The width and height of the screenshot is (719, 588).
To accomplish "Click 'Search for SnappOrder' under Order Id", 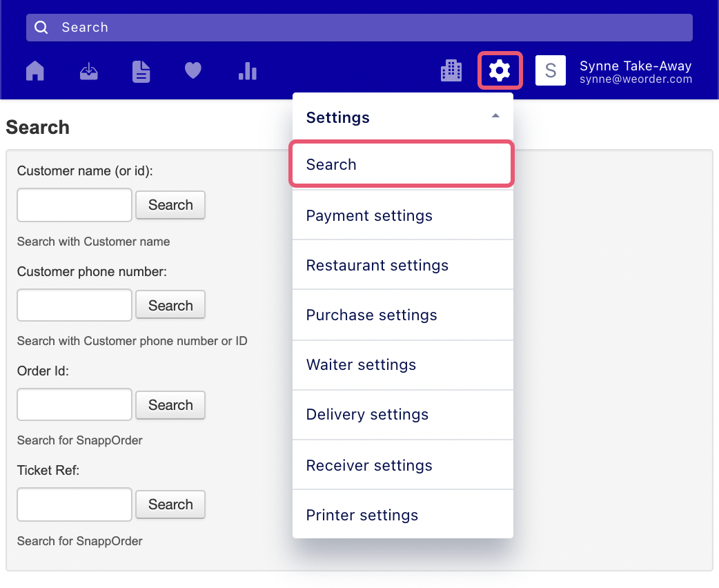I will (x=80, y=440).
